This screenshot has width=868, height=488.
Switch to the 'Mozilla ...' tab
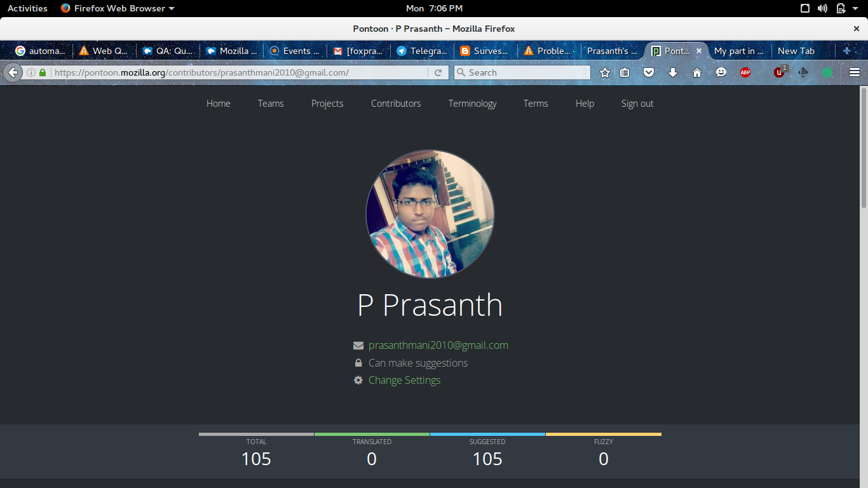click(230, 51)
